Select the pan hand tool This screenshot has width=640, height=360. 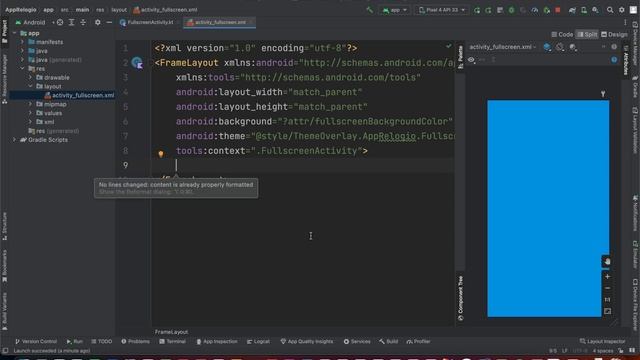(x=607, y=262)
